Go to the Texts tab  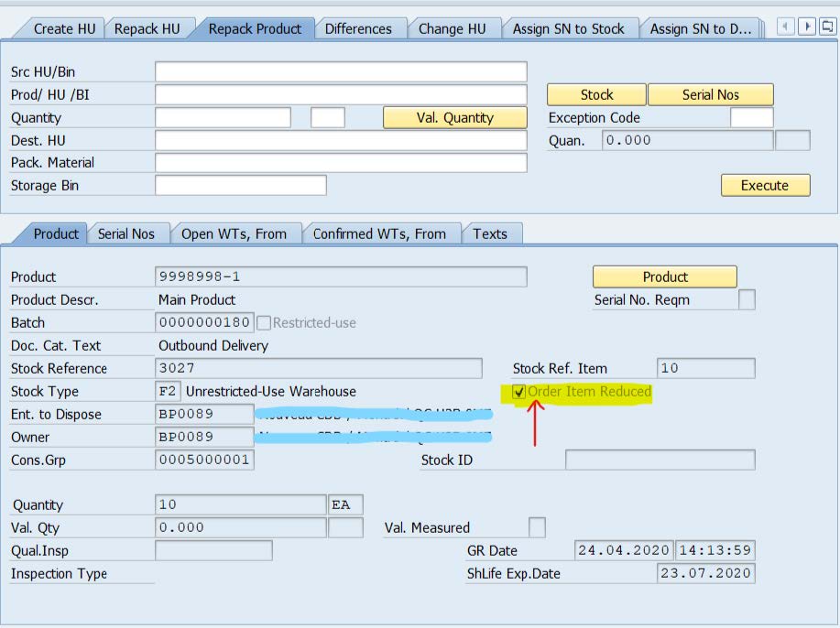pyautogui.click(x=490, y=233)
